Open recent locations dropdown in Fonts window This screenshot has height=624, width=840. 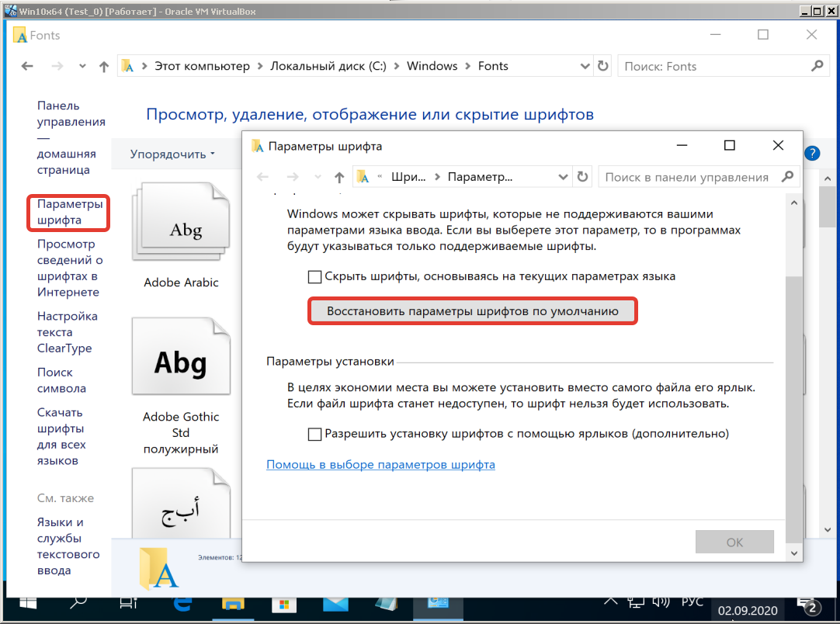(82, 67)
